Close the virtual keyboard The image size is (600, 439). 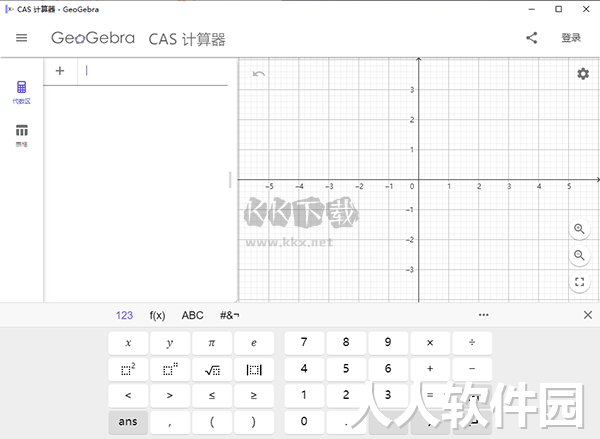click(588, 315)
